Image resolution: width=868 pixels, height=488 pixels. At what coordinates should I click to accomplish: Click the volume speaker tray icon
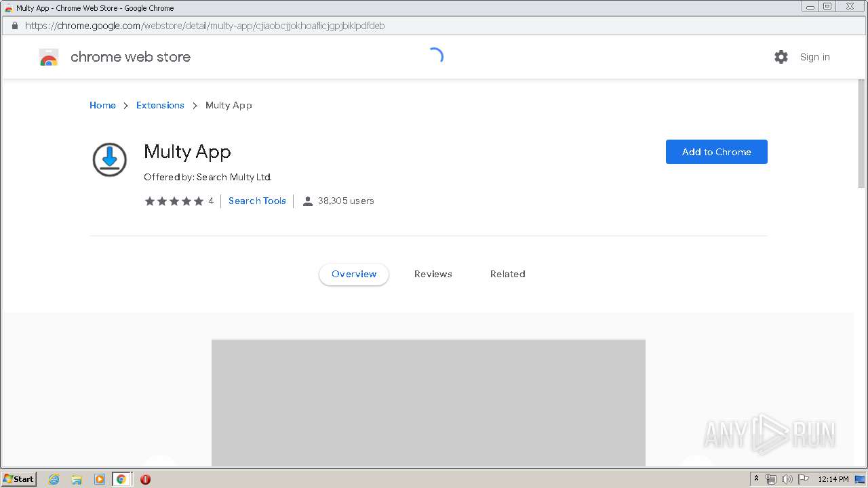click(x=787, y=479)
